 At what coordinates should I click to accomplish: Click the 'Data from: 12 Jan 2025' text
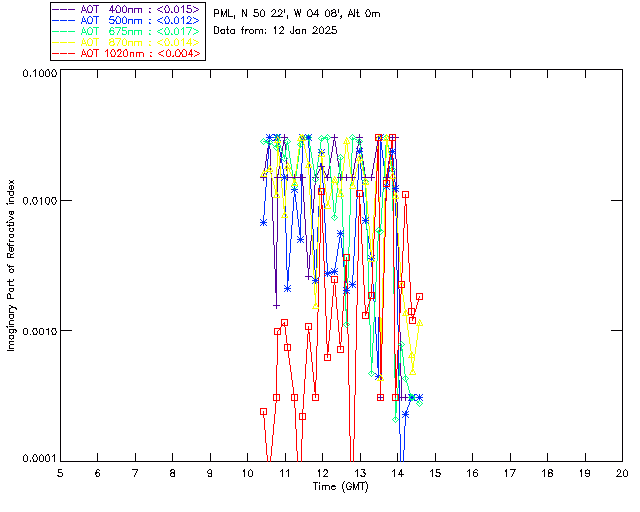click(x=275, y=30)
